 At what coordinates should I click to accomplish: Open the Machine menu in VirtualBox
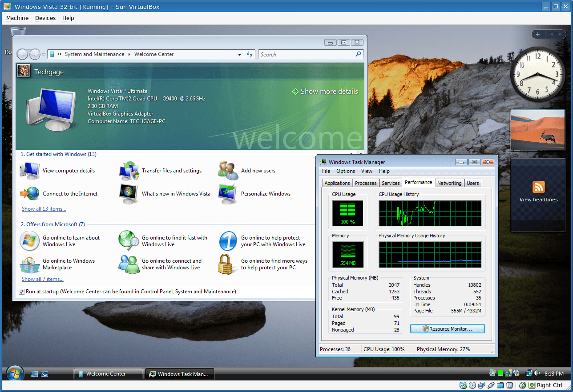pos(17,18)
